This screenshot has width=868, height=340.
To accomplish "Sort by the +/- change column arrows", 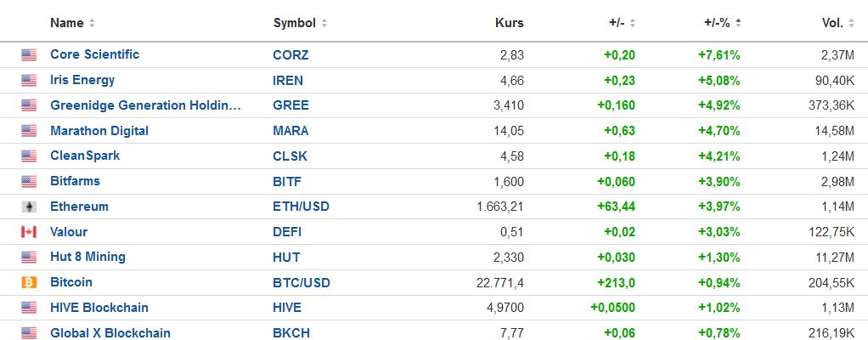I will click(632, 23).
